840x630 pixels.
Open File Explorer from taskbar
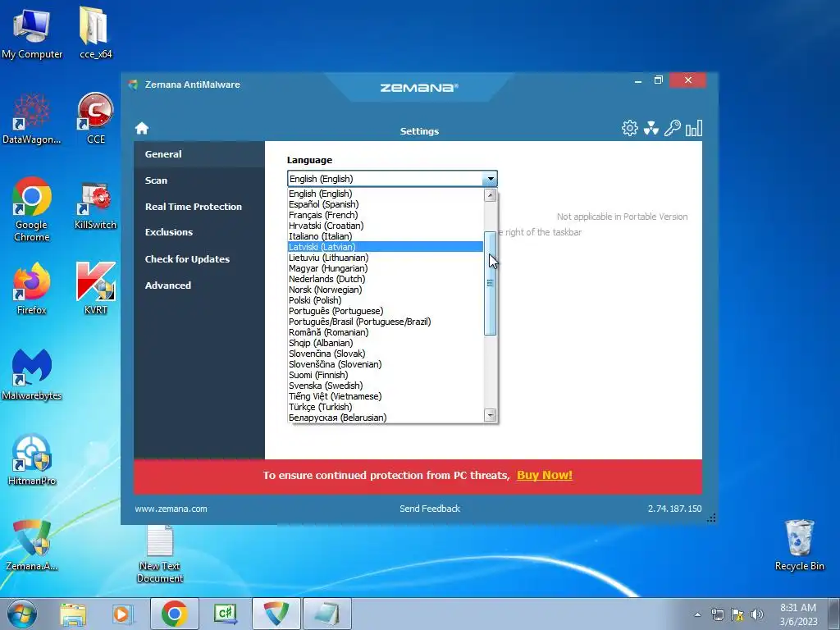pyautogui.click(x=73, y=614)
